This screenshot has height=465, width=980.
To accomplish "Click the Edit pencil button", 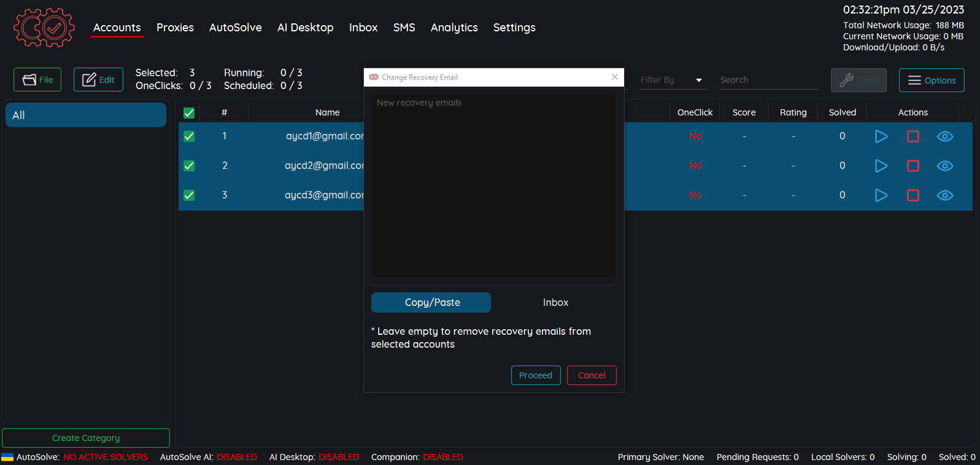I will click(x=98, y=80).
